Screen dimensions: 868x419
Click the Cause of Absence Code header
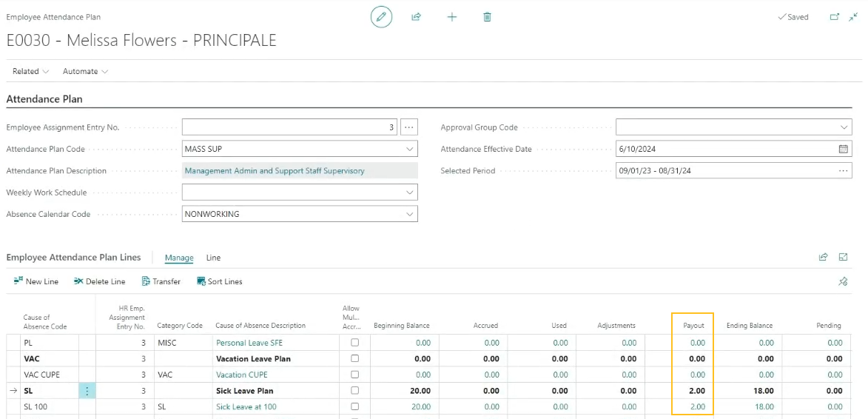click(x=45, y=322)
